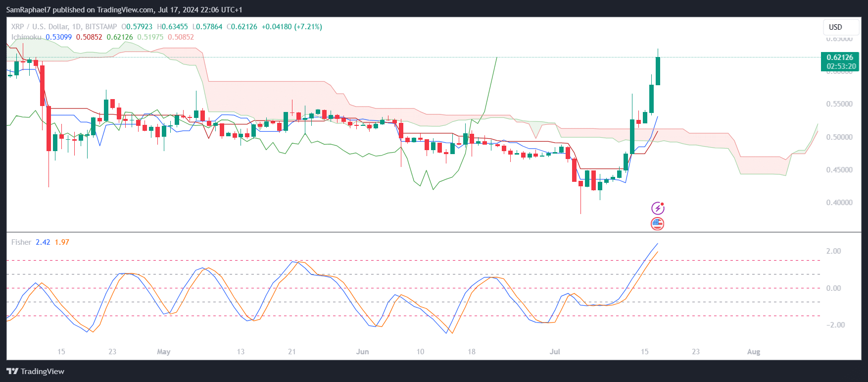Screen dimensions: 868x382
Task: Click the red Ichimoku value 0.50852
Action: (x=89, y=37)
